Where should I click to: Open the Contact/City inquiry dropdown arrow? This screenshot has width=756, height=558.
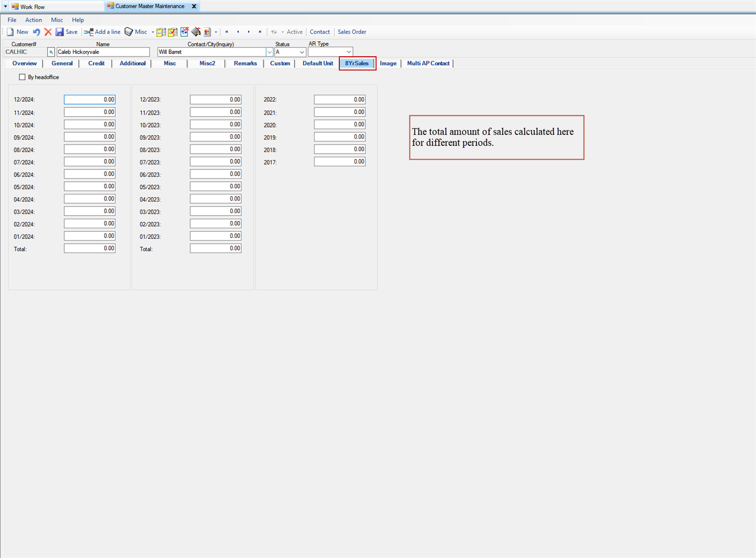(x=269, y=52)
